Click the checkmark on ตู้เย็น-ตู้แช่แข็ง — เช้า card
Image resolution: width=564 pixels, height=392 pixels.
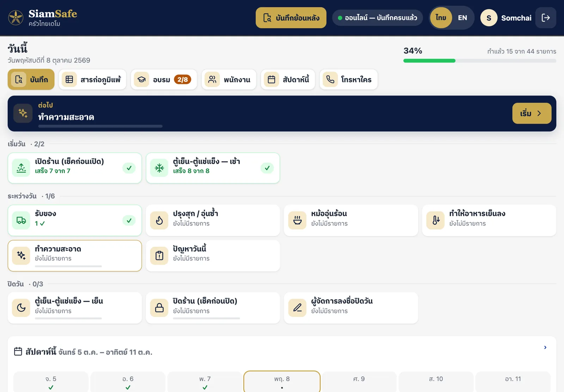[267, 168]
